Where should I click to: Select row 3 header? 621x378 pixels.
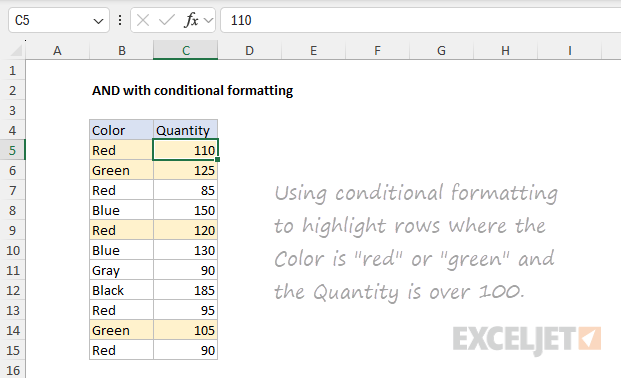pos(13,111)
